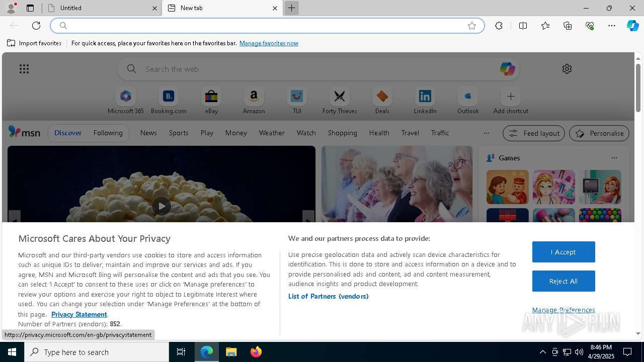Viewport: 644px width, 362px height.
Task: Open Windows Start menu
Action: pos(12,352)
